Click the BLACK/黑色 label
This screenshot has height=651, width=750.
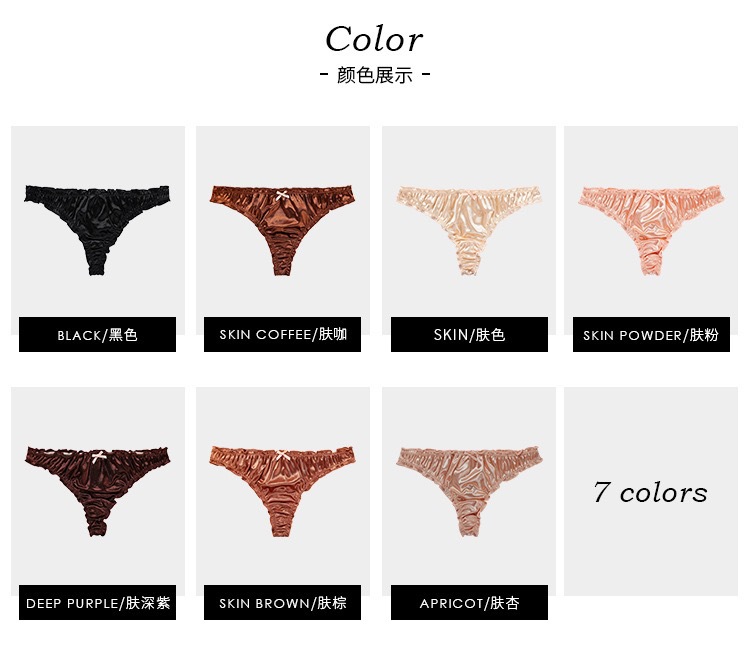pyautogui.click(x=98, y=334)
